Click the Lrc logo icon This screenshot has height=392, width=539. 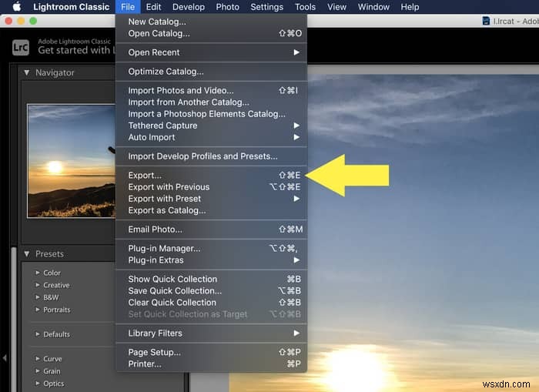(21, 48)
